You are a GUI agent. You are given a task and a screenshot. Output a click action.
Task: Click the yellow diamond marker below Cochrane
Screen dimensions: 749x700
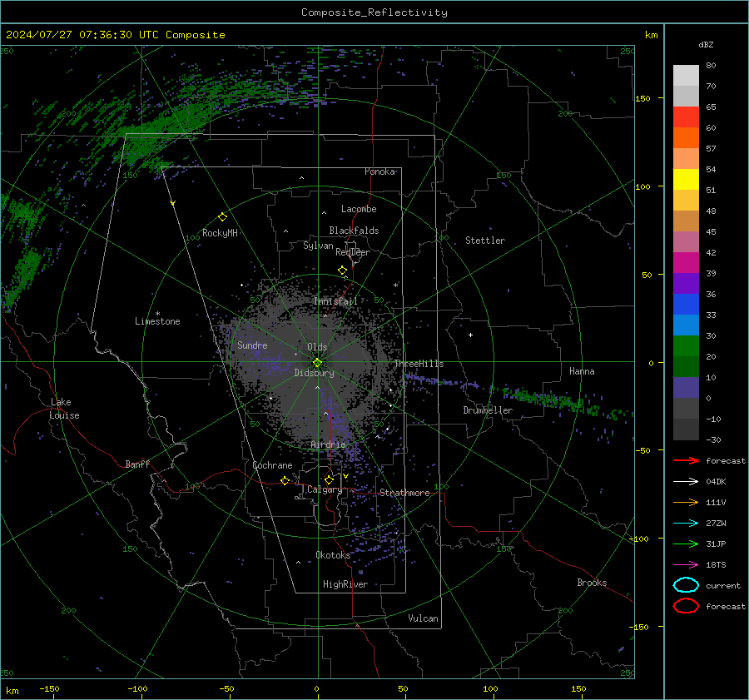[x=285, y=480]
